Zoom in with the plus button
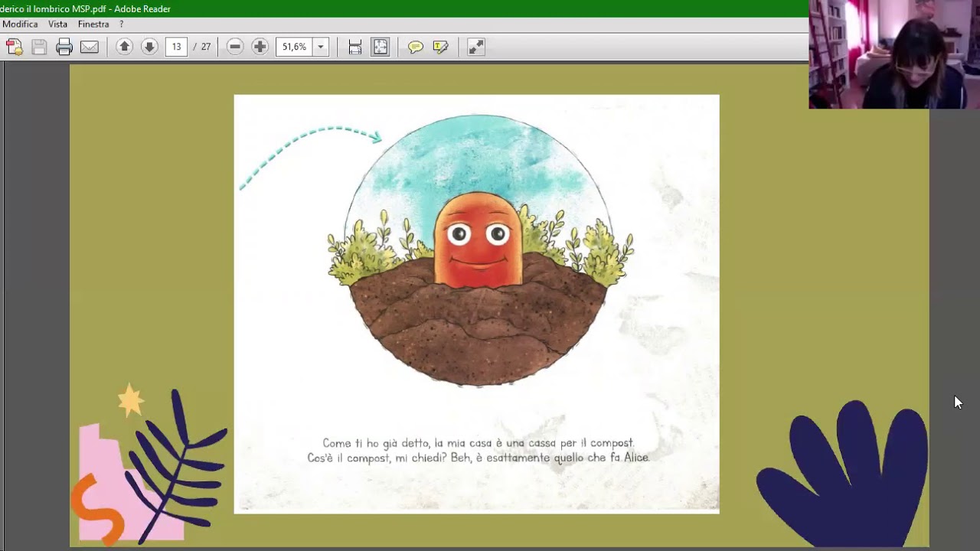Viewport: 980px width, 551px height. [x=260, y=47]
